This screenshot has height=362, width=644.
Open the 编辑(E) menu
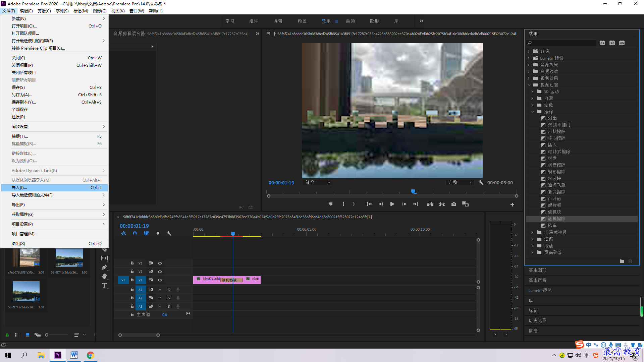[x=26, y=11]
